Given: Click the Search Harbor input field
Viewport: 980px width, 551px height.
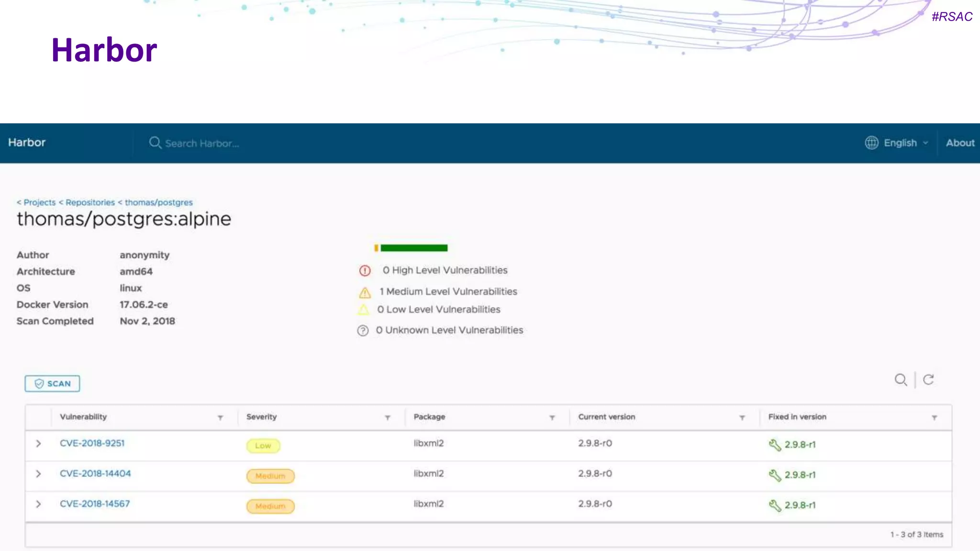Looking at the screenshot, I should click(202, 143).
